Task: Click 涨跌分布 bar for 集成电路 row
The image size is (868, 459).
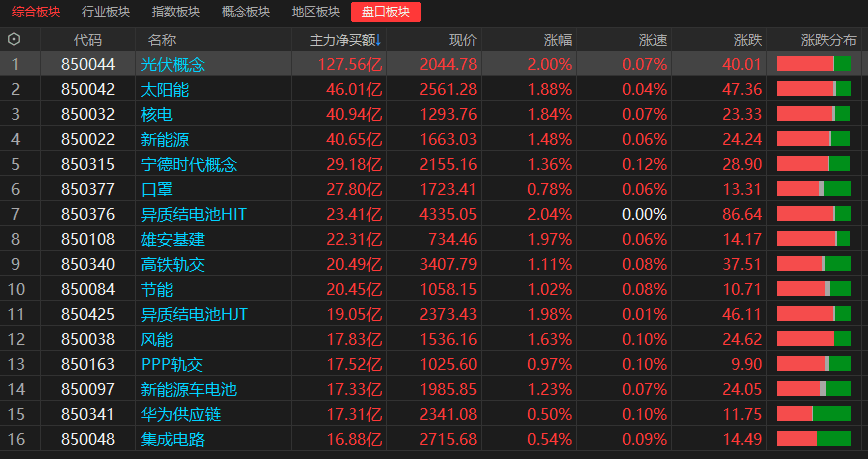Action: (814, 439)
